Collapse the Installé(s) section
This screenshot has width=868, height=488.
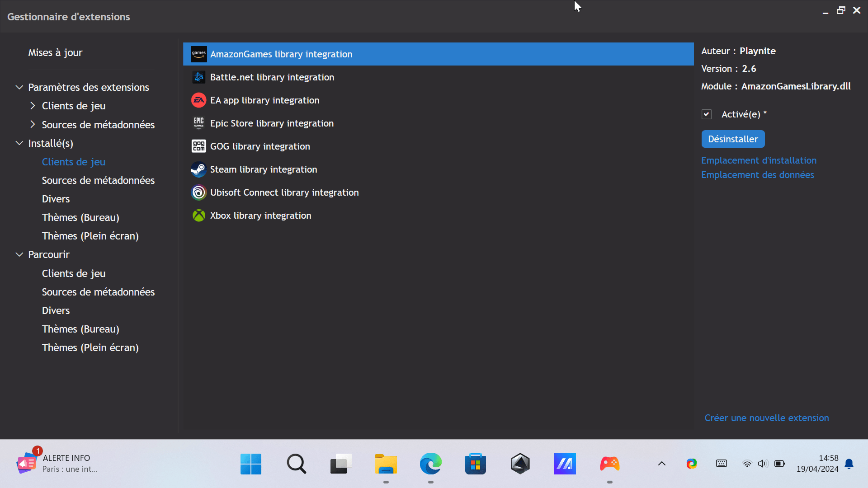[19, 143]
